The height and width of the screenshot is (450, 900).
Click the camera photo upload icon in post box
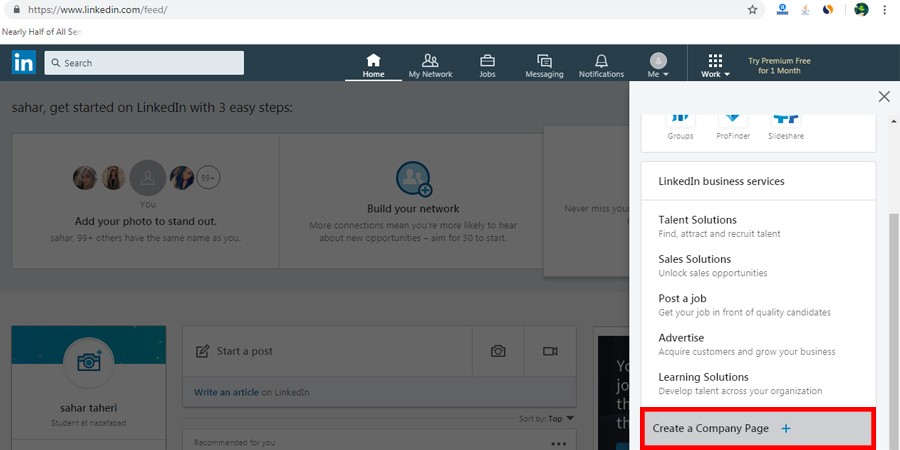(498, 351)
